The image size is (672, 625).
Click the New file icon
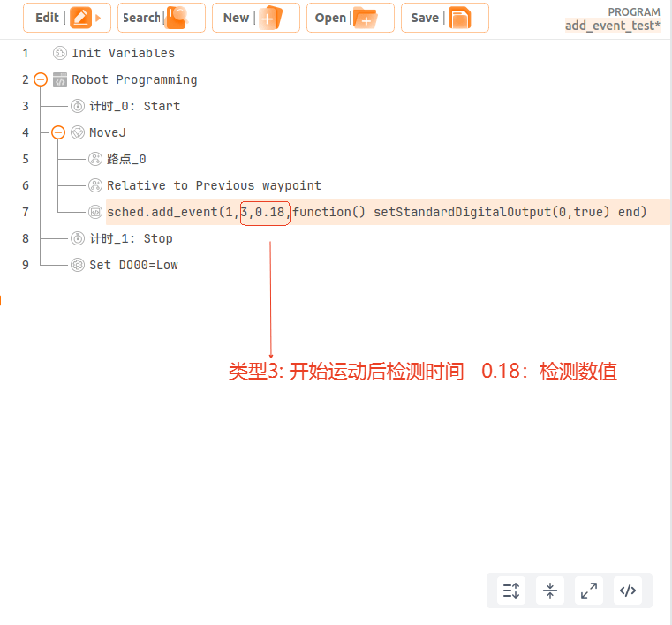point(271,18)
